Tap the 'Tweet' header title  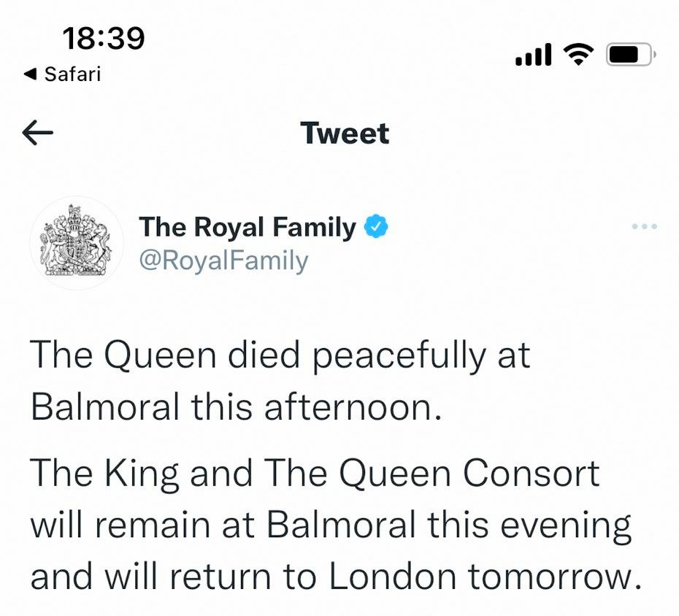tap(345, 134)
